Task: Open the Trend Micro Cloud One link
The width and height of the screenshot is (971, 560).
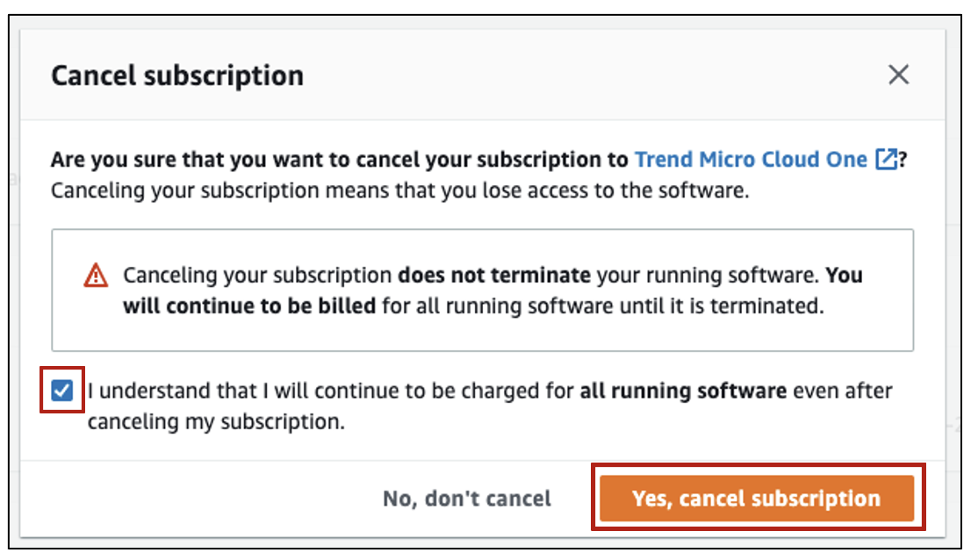Action: tap(752, 160)
